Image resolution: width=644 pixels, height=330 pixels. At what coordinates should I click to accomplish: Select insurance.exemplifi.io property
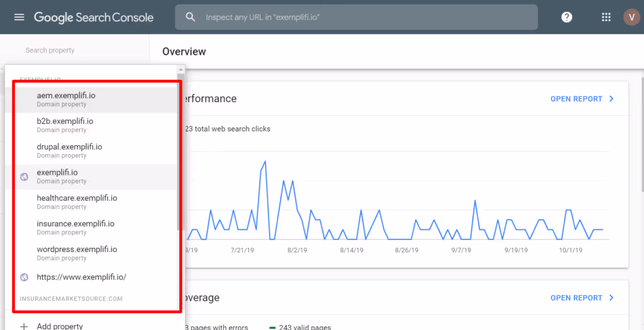[91, 227]
